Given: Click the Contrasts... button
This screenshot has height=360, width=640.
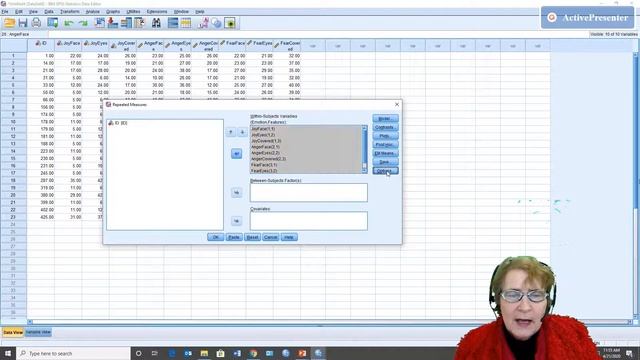Looking at the screenshot, I should (385, 127).
